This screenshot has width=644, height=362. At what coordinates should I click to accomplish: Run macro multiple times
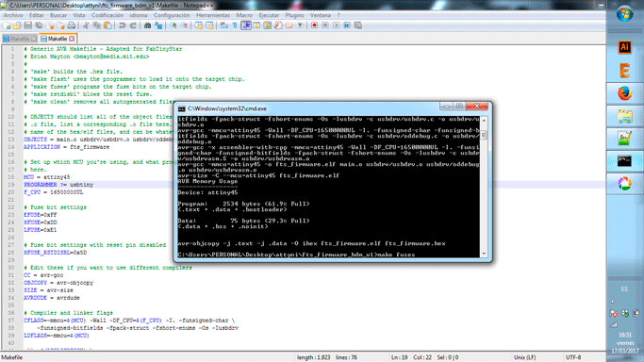347,25
